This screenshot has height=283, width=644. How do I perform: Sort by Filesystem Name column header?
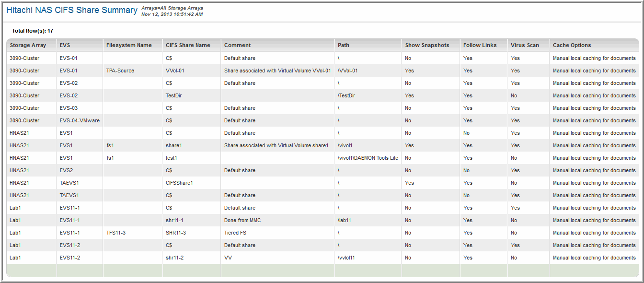click(x=129, y=45)
